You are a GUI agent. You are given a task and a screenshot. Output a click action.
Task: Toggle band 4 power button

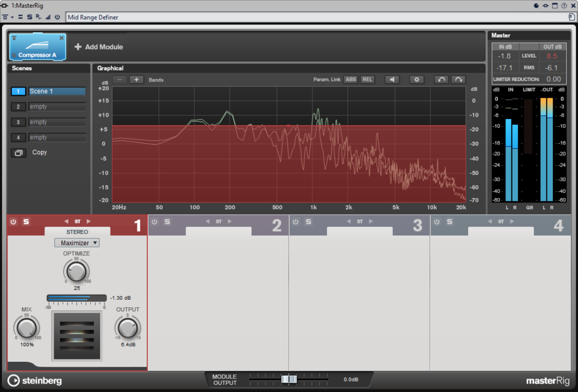coord(437,221)
